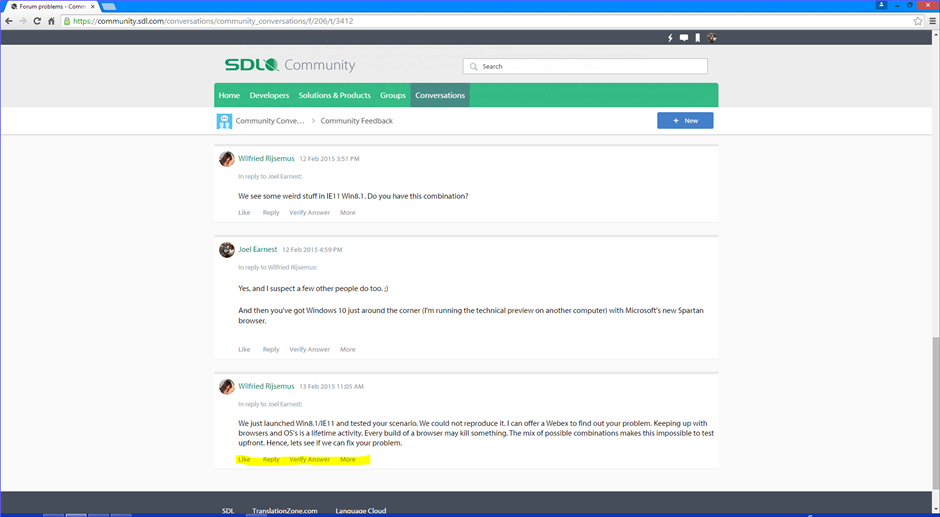Click Joel Earnest's avatar picture
Image resolution: width=940 pixels, height=517 pixels.
pos(227,249)
